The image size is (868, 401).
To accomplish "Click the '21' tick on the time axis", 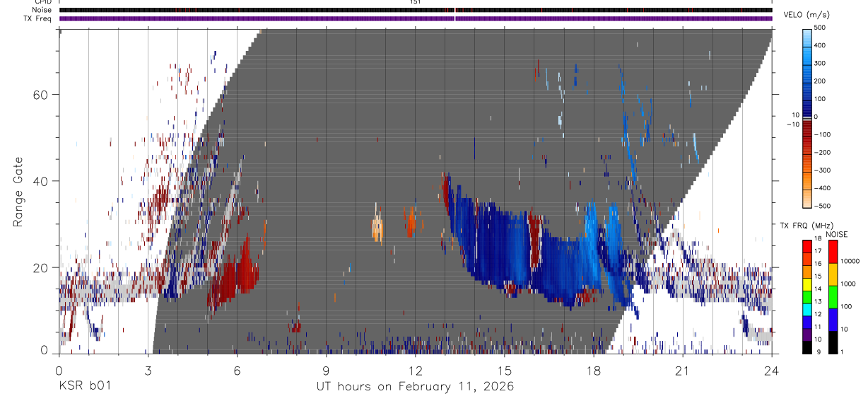I will pos(683,371).
